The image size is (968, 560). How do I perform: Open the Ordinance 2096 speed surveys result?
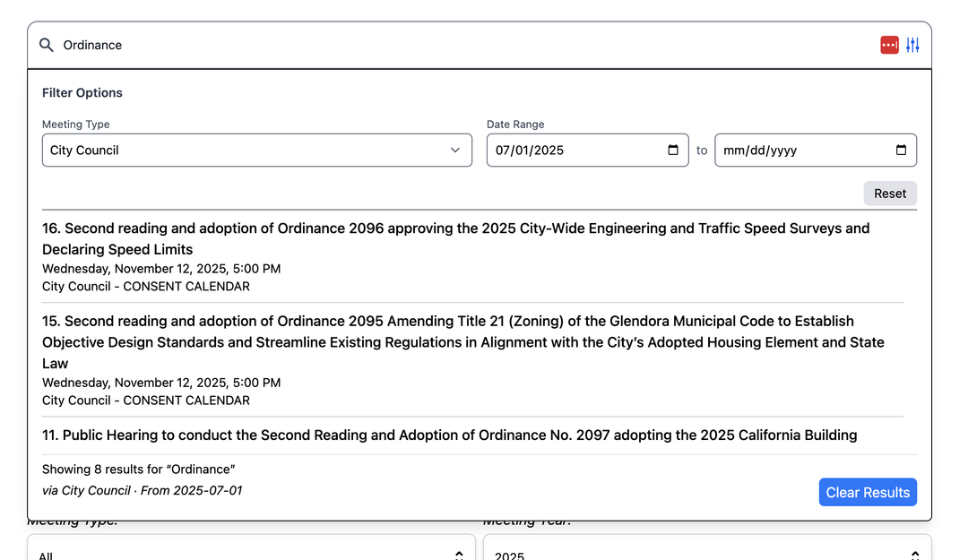coord(455,238)
